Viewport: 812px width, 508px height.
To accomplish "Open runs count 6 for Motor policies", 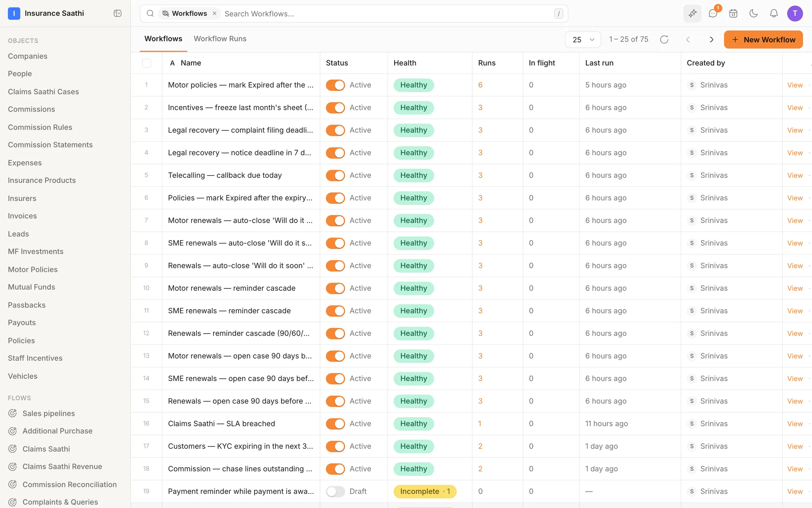I will click(480, 85).
